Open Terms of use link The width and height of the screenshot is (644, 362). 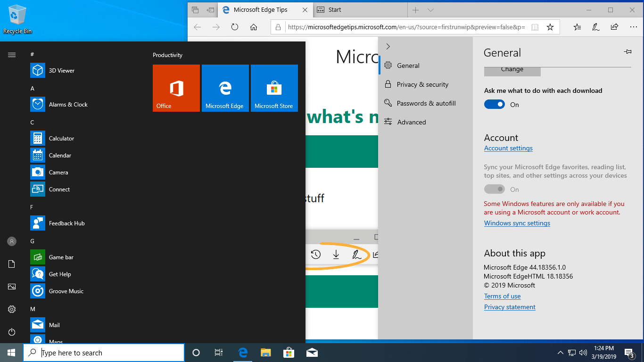point(503,296)
